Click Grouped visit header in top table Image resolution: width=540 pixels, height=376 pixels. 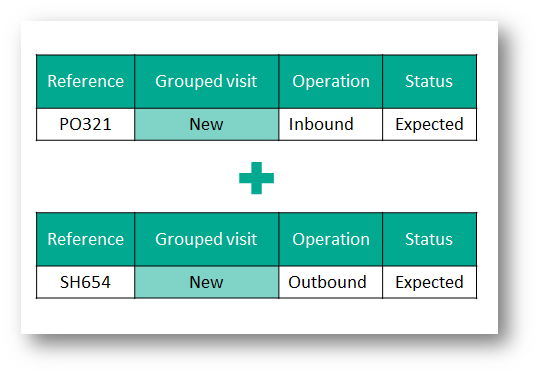click(206, 82)
